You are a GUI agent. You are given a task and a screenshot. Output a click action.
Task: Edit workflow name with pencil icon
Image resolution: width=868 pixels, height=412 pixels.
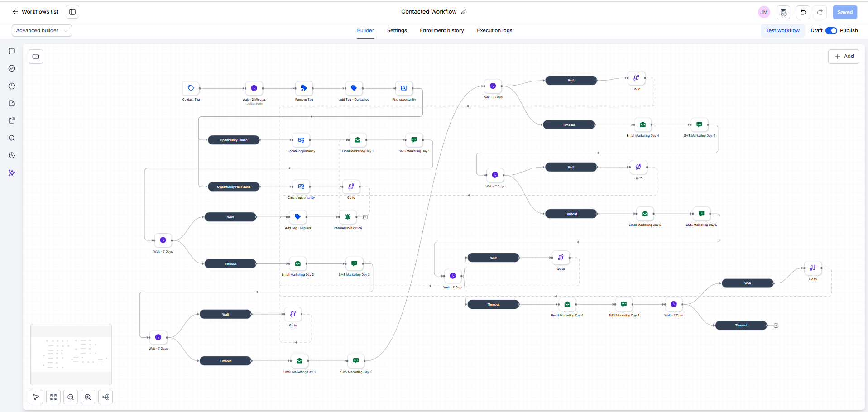[464, 12]
